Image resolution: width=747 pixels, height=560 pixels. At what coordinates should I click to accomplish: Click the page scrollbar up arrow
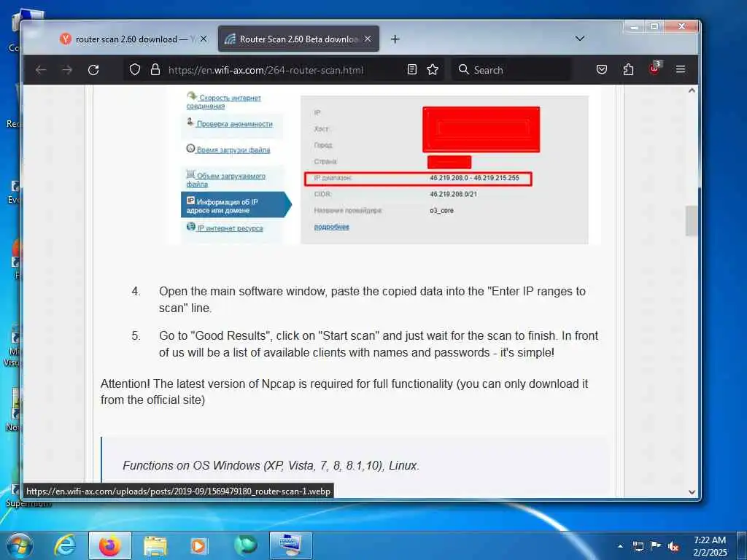tap(692, 90)
